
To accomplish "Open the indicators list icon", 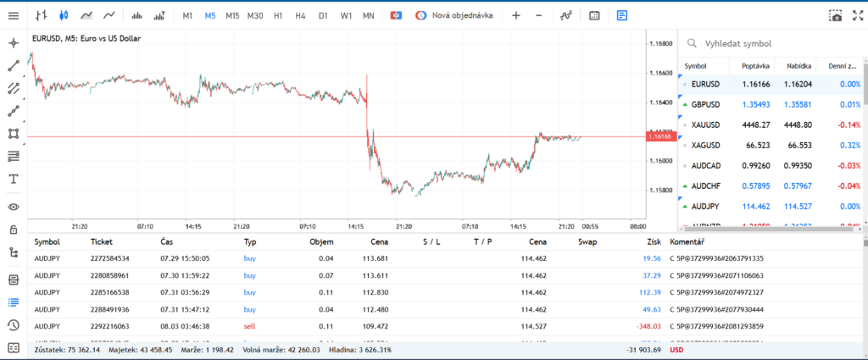I will click(565, 16).
